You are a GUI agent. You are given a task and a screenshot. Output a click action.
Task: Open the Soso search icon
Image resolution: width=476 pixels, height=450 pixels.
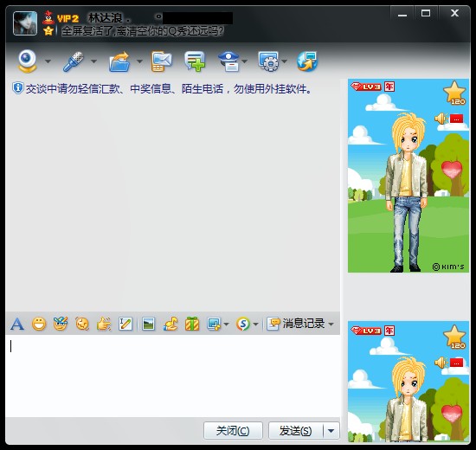coord(243,324)
